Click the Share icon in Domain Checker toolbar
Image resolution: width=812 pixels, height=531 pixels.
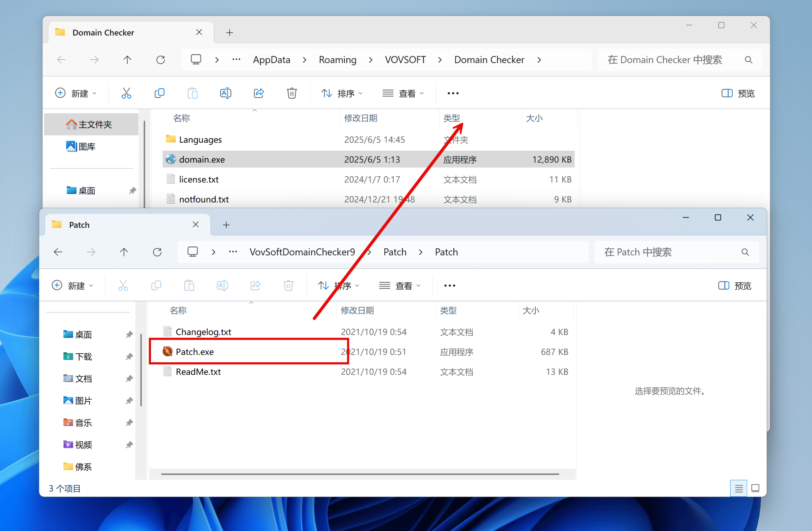[x=259, y=93]
